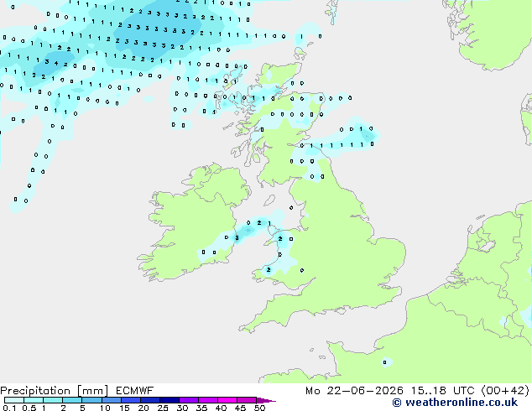Screen dimensions: 532x411
Task: Click the legend swatch between 45 and 50
Action: [x=247, y=400]
